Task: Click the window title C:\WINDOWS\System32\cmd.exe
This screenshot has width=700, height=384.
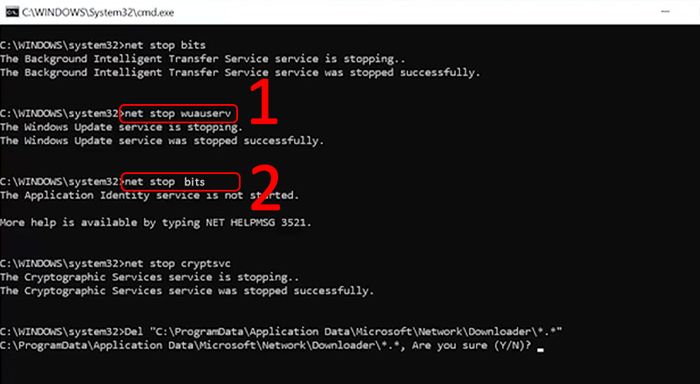Action: (x=98, y=13)
